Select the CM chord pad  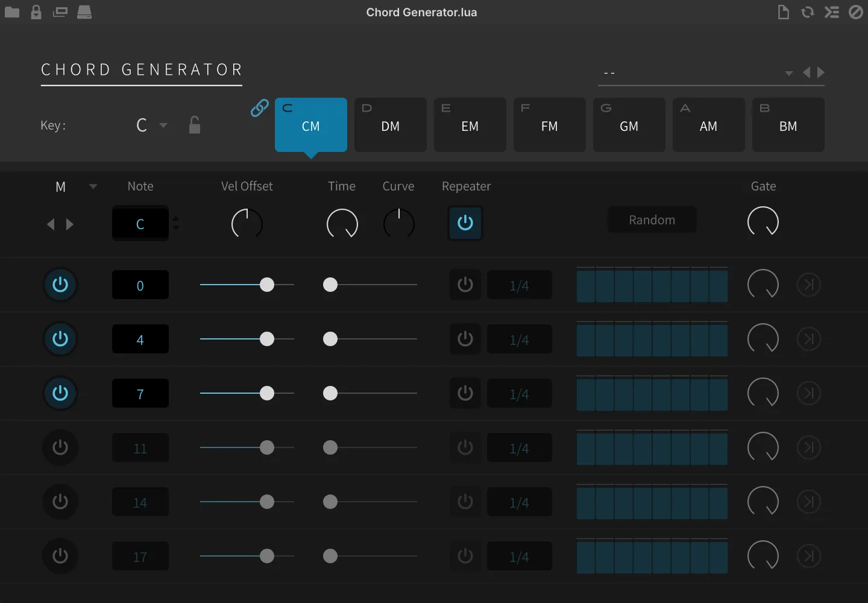311,125
